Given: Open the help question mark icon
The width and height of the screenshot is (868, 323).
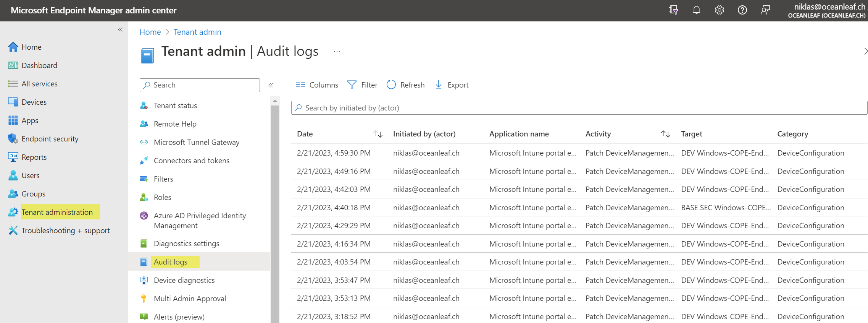Looking at the screenshot, I should coord(742,10).
